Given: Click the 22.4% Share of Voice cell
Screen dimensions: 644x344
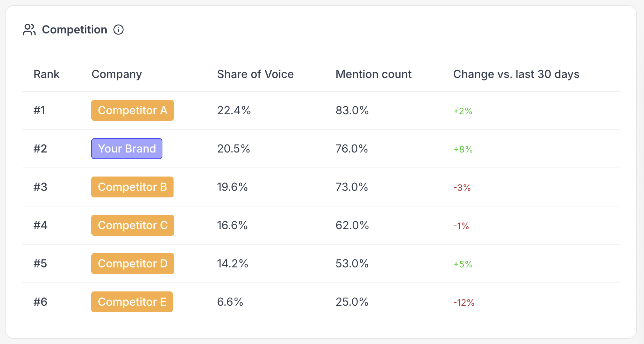Looking at the screenshot, I should pyautogui.click(x=234, y=110).
